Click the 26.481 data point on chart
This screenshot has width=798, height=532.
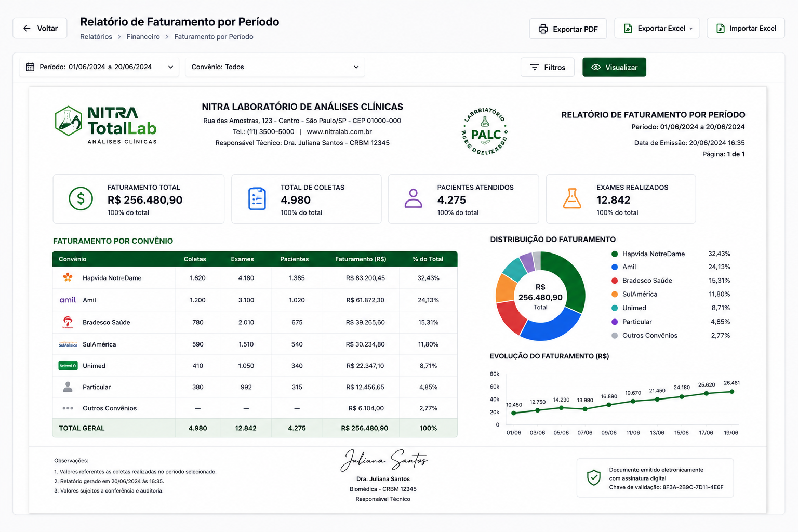(731, 392)
